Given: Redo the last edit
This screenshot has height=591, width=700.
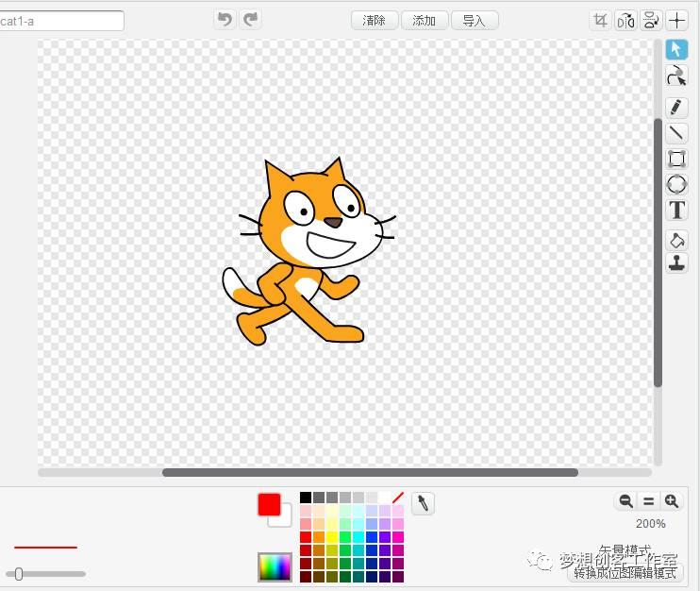Looking at the screenshot, I should (x=250, y=20).
